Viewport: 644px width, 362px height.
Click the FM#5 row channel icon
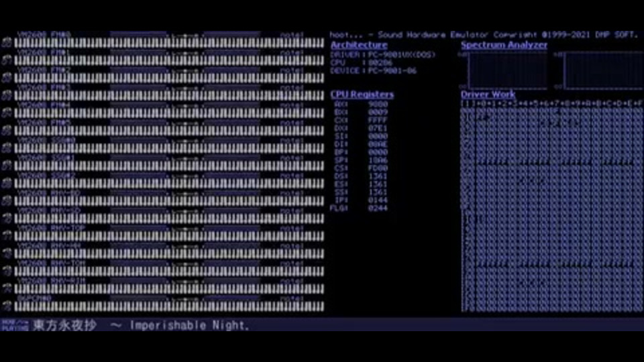(7, 131)
